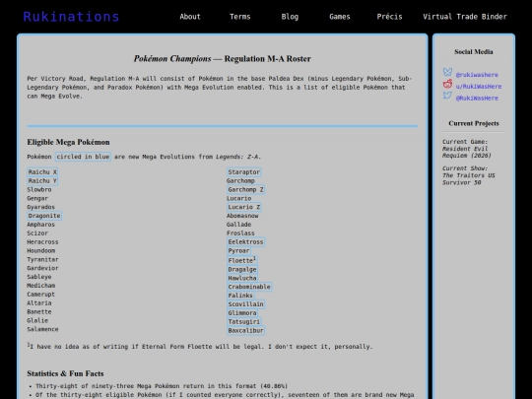Image resolution: width=532 pixels, height=399 pixels.
Task: Click the 'Raichu Y' entry
Action: [42, 181]
